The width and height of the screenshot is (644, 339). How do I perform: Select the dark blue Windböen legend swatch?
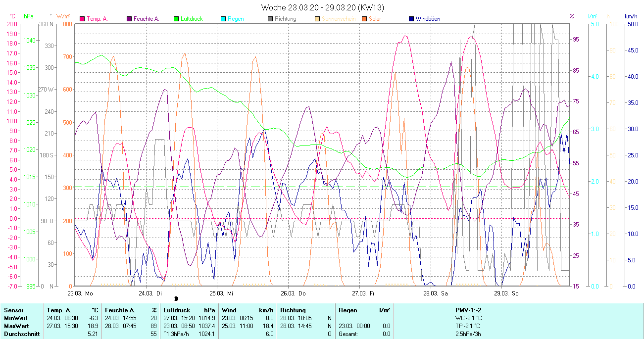pyautogui.click(x=411, y=19)
